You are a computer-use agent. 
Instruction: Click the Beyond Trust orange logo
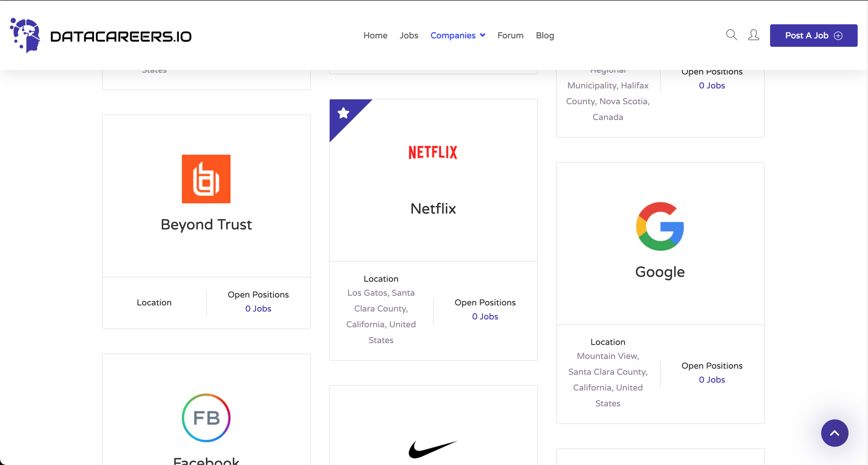coord(206,179)
